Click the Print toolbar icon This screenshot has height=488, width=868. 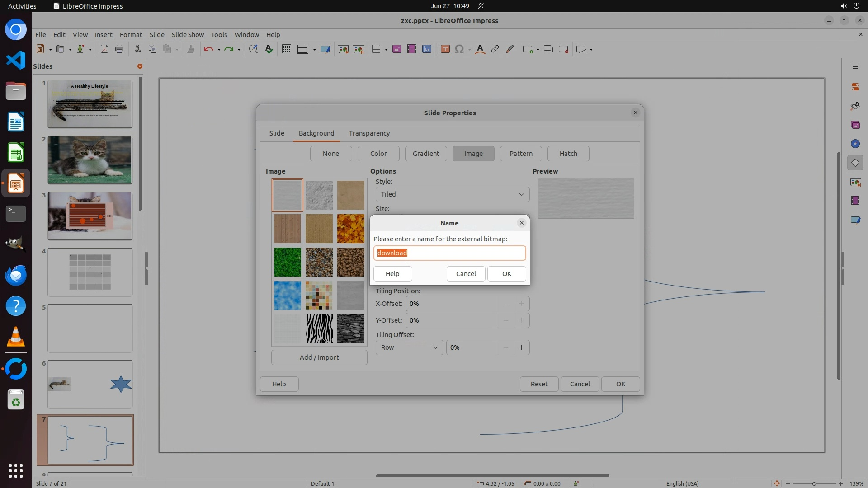[x=119, y=49]
